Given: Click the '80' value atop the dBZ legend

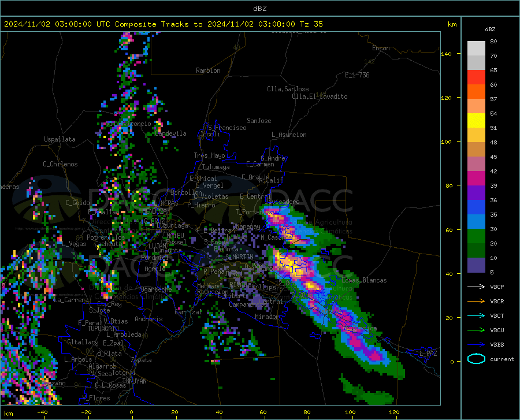Looking at the screenshot, I should tap(493, 42).
